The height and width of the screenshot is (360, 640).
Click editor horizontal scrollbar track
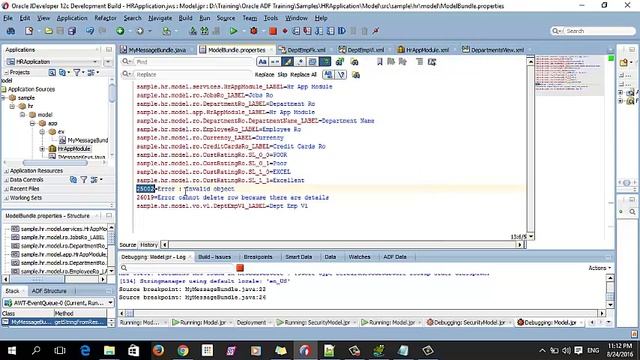(x=342, y=245)
